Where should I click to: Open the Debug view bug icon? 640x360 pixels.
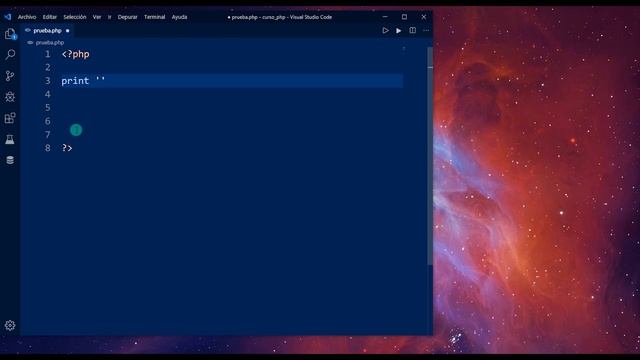pos(10,97)
